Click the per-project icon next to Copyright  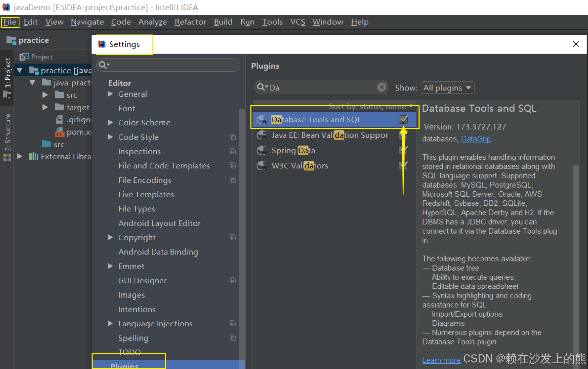[x=233, y=237]
